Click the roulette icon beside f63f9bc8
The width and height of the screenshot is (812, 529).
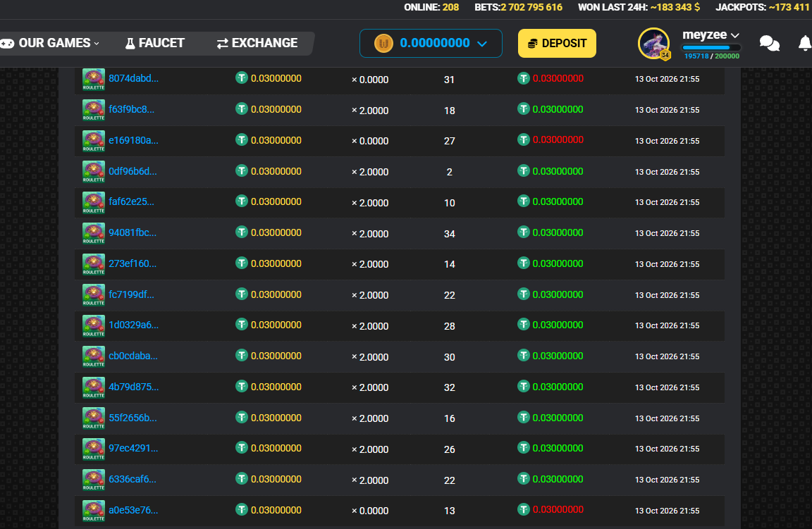(94, 111)
